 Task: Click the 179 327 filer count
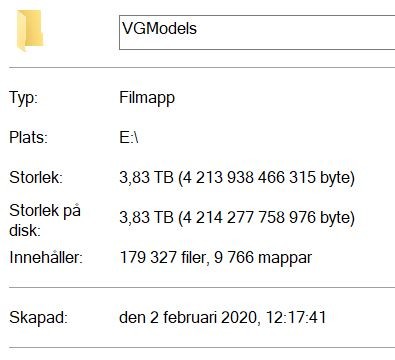pyautogui.click(x=164, y=257)
